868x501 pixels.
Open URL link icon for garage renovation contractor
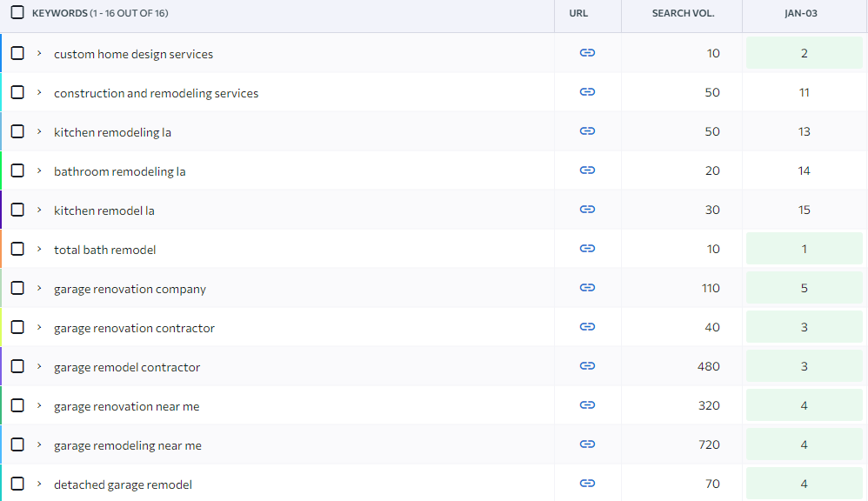pos(587,327)
